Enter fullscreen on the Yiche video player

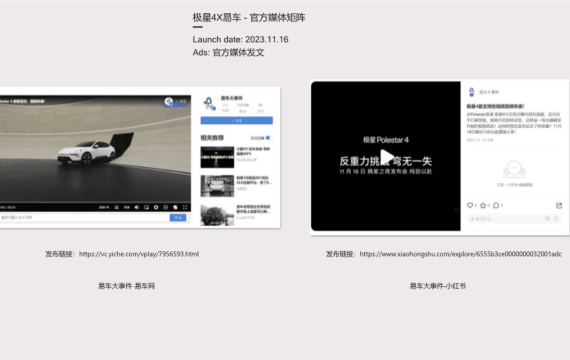click(x=185, y=207)
